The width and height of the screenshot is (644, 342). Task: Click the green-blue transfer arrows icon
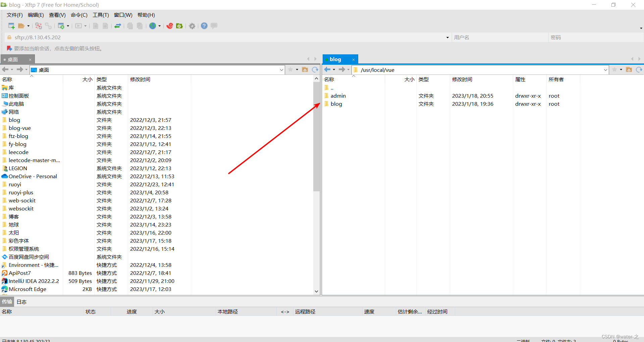point(118,26)
